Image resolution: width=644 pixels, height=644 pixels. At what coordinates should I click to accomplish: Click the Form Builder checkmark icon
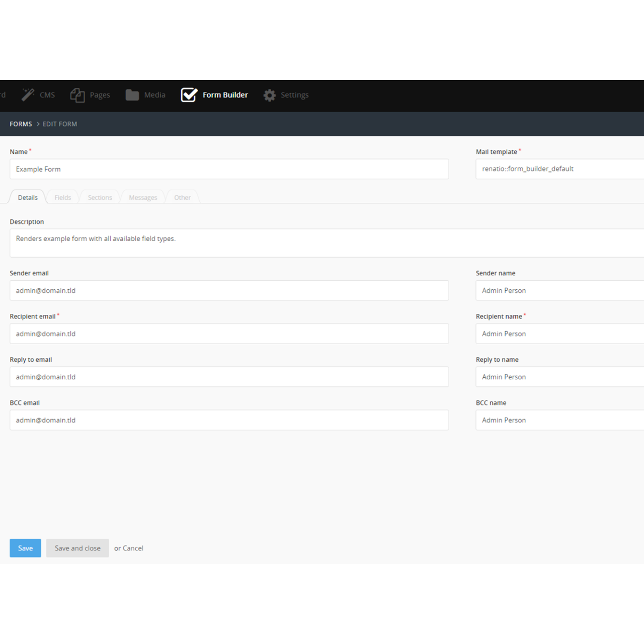(x=189, y=95)
